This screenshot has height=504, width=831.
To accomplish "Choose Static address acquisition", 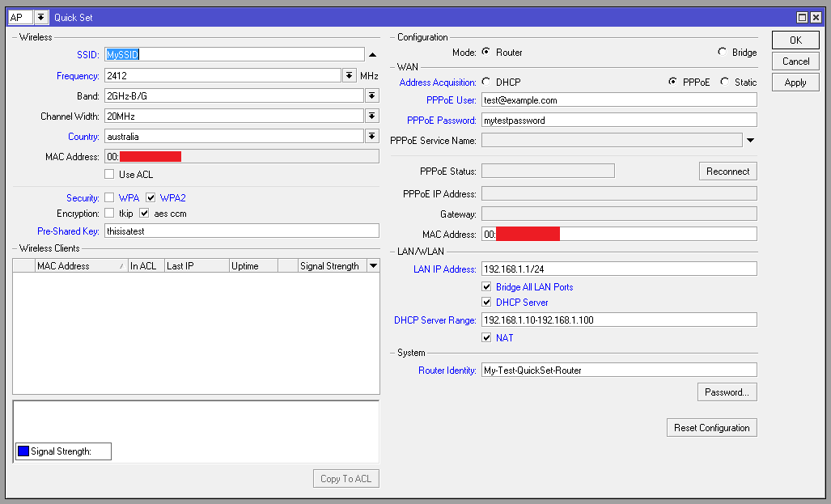I will click(x=724, y=83).
